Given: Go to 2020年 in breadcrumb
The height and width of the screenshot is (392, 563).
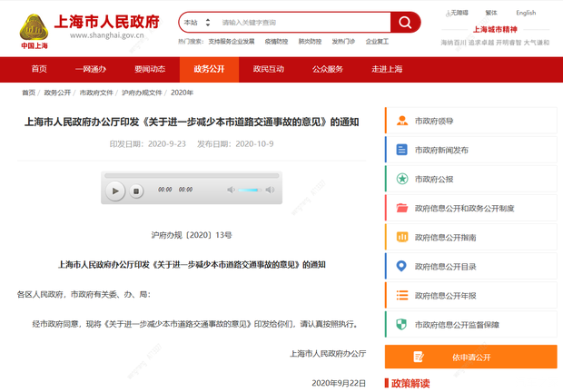Looking at the screenshot, I should pos(182,93).
